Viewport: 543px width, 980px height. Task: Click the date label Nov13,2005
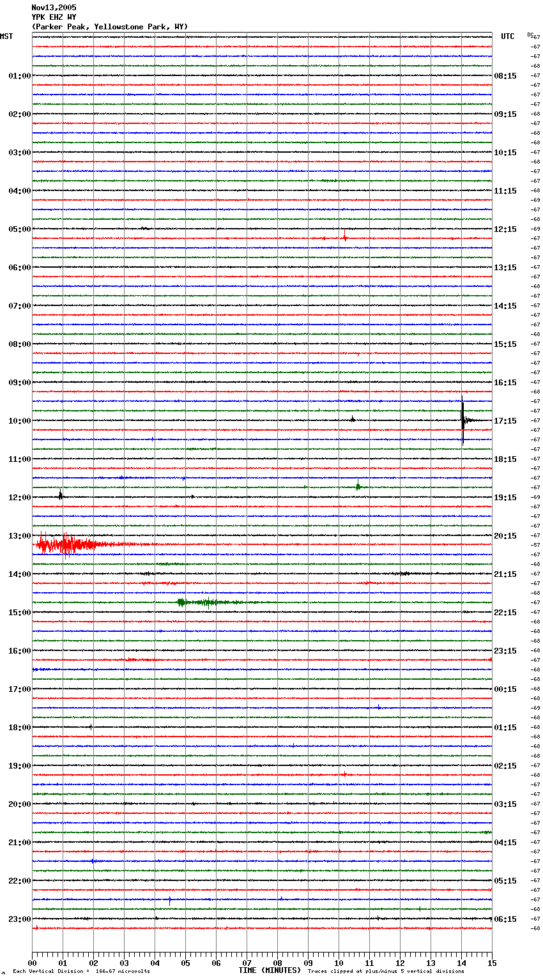coord(54,8)
